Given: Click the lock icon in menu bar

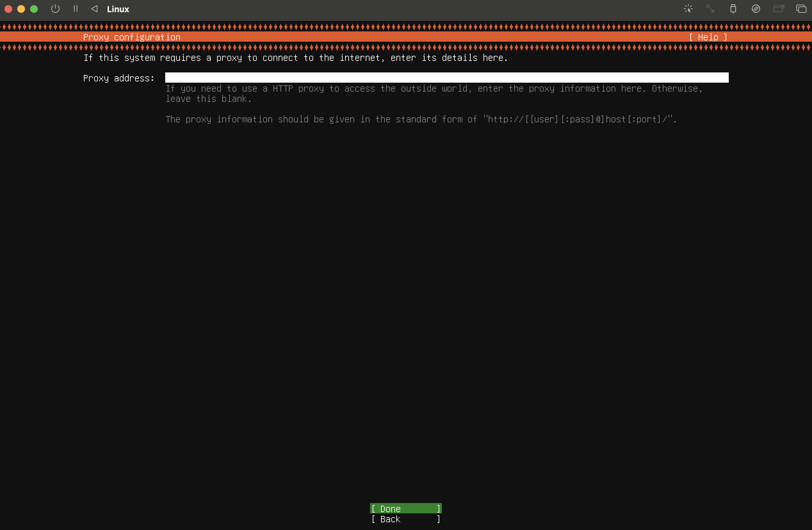Looking at the screenshot, I should click(x=733, y=8).
